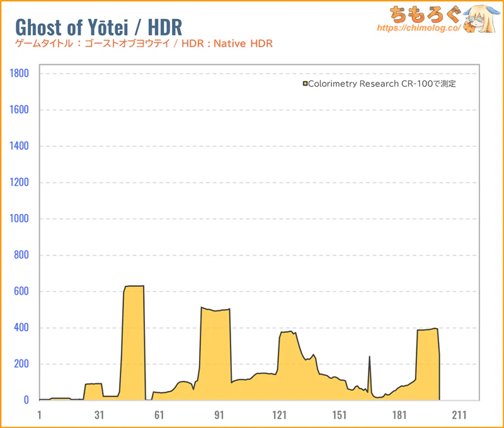Click the x-axis label 211
504x428 pixels.
click(459, 415)
